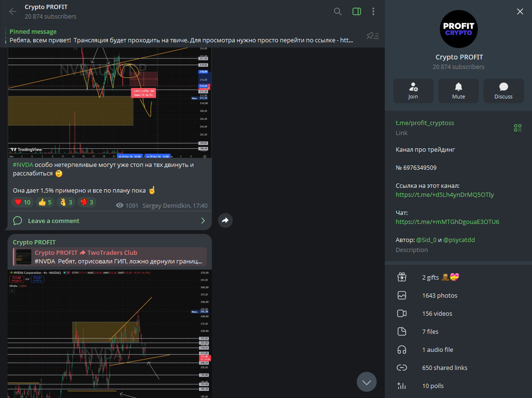
Task: Click the Crypto PROFIT sender name on post
Action: (34, 242)
